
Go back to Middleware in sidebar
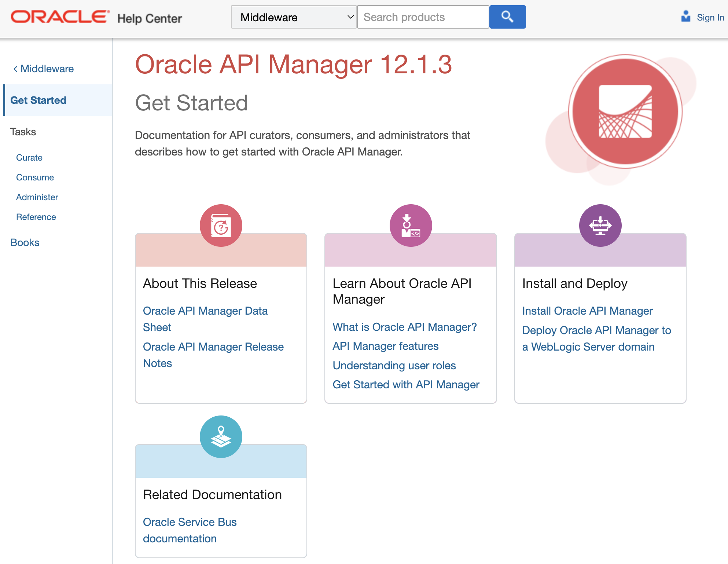point(43,69)
